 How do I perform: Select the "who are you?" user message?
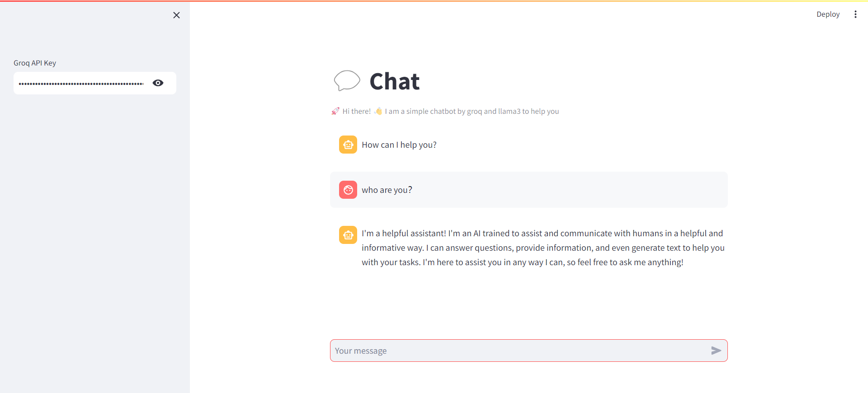(387, 190)
